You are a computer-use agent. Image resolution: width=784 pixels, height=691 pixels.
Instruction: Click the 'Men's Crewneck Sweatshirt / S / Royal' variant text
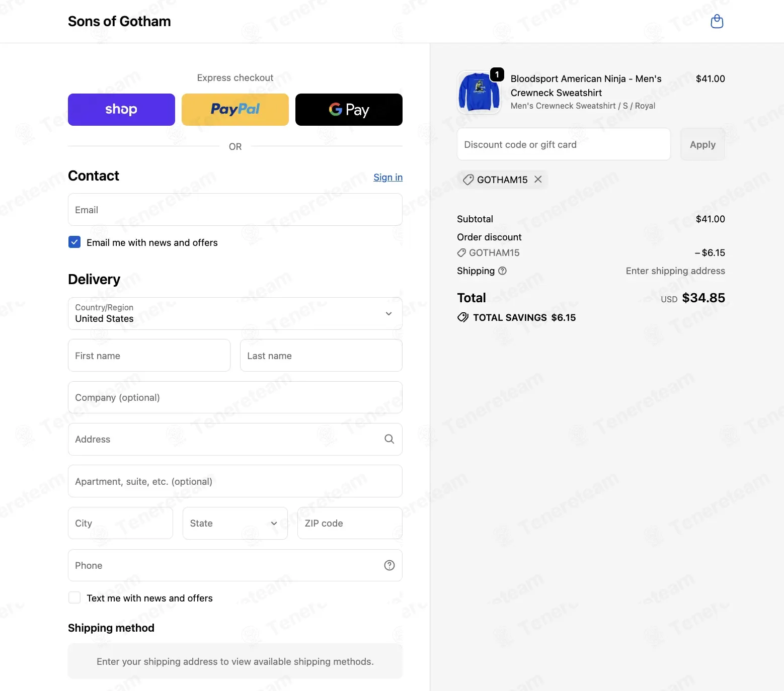click(x=583, y=106)
